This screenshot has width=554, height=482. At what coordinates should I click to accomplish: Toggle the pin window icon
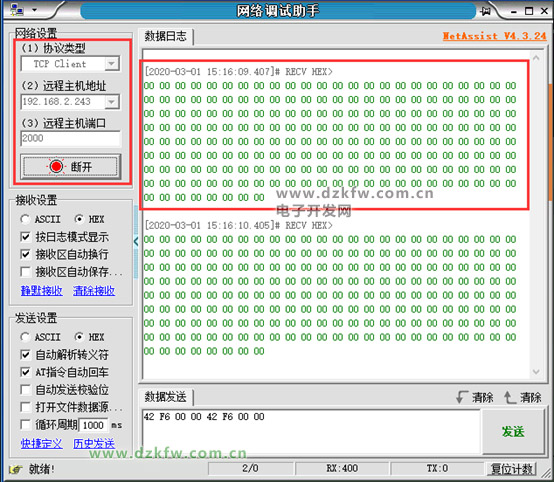tap(485, 11)
